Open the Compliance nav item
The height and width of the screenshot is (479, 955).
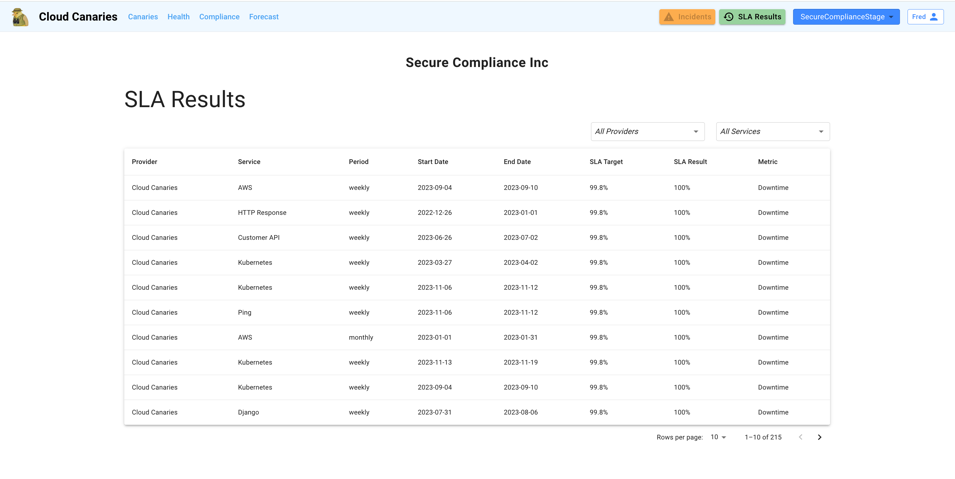(x=219, y=17)
